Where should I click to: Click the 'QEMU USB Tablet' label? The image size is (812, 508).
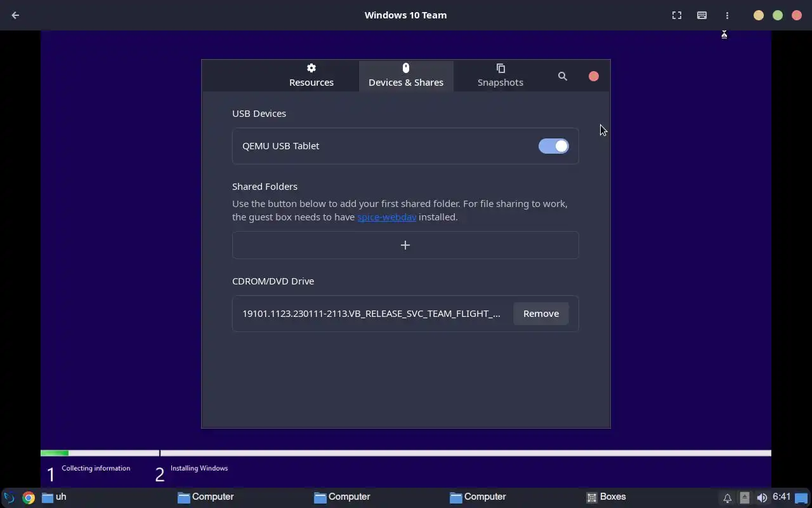pos(280,146)
